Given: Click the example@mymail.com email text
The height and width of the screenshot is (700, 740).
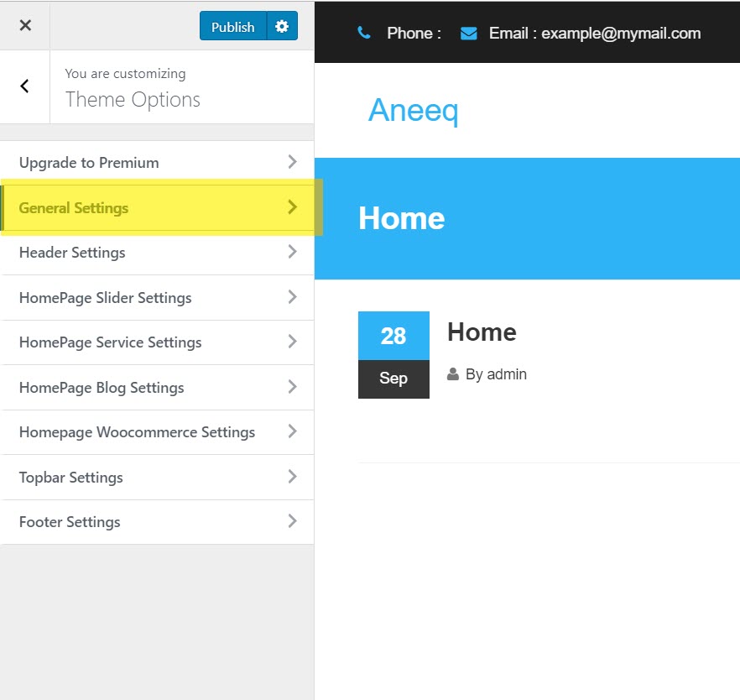Looking at the screenshot, I should point(621,34).
